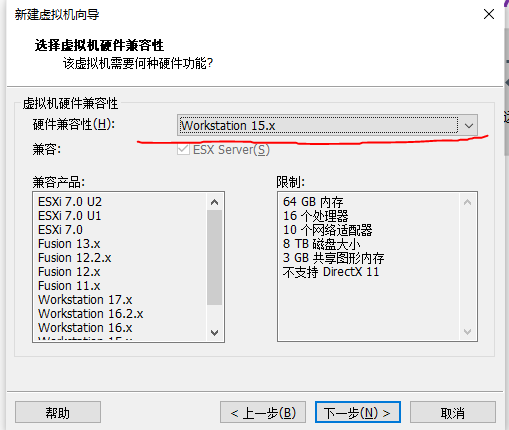The image size is (509, 430).
Task: Click the up arrow of the limitations scrollbar
Action: (467, 202)
